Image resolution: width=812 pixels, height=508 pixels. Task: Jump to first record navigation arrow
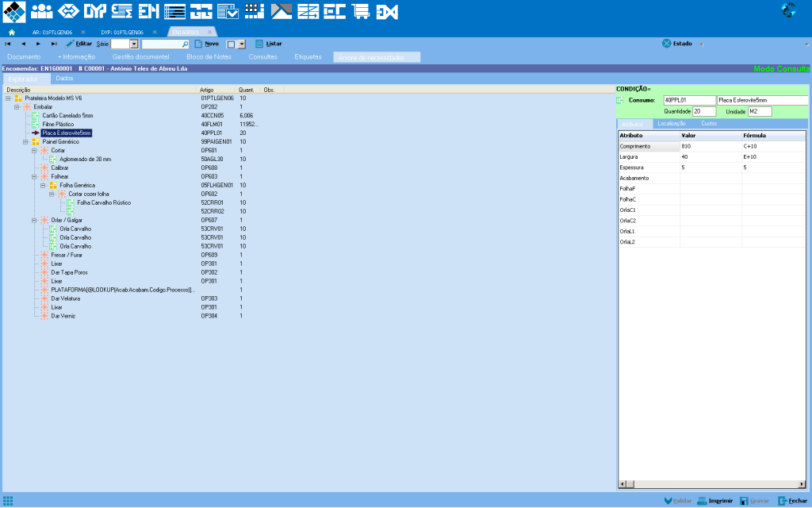tap(8, 44)
